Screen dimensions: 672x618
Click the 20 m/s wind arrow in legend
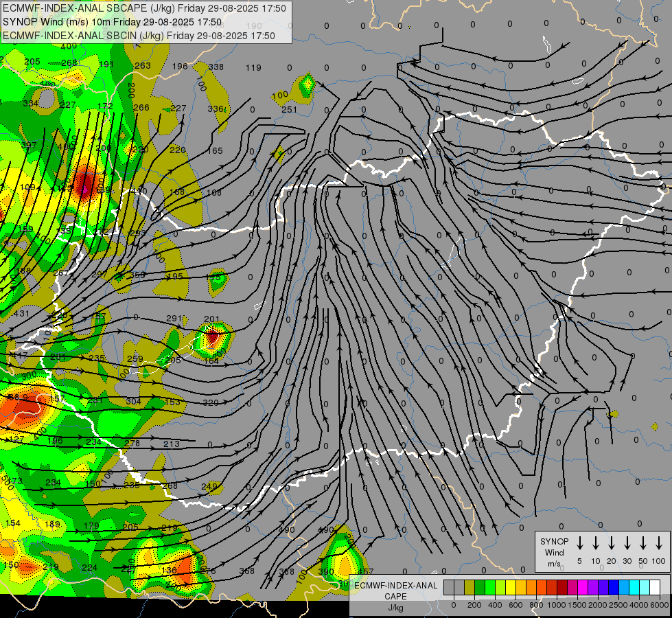611,543
